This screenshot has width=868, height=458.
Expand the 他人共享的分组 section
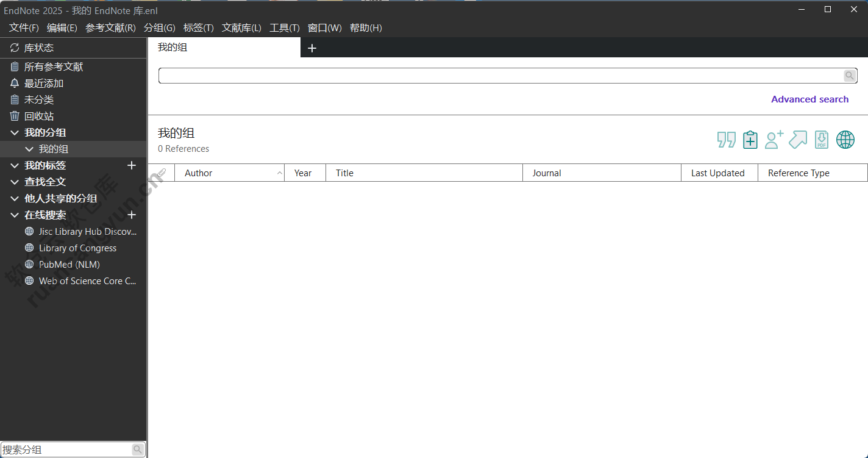tap(15, 198)
